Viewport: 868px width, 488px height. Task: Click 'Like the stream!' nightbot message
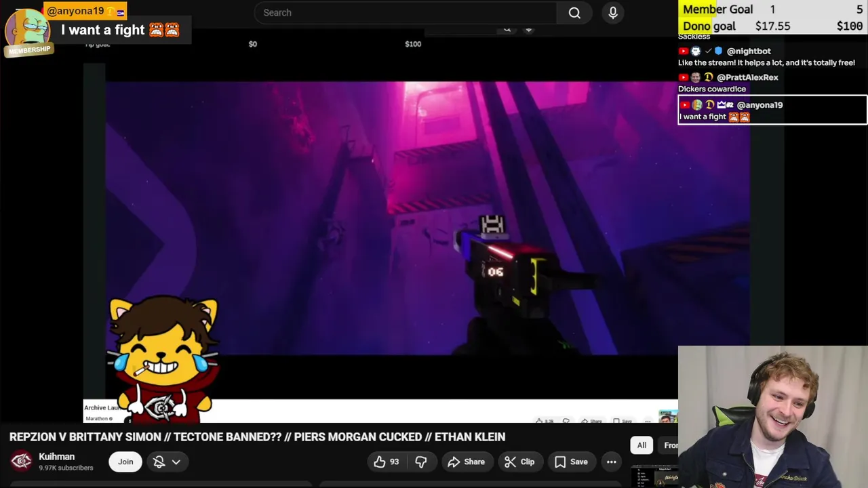click(x=766, y=62)
